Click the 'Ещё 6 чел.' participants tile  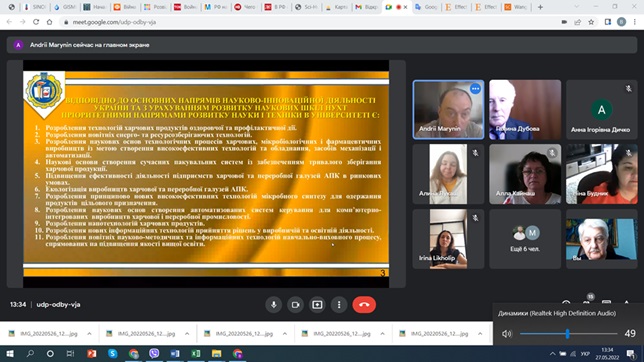(525, 239)
